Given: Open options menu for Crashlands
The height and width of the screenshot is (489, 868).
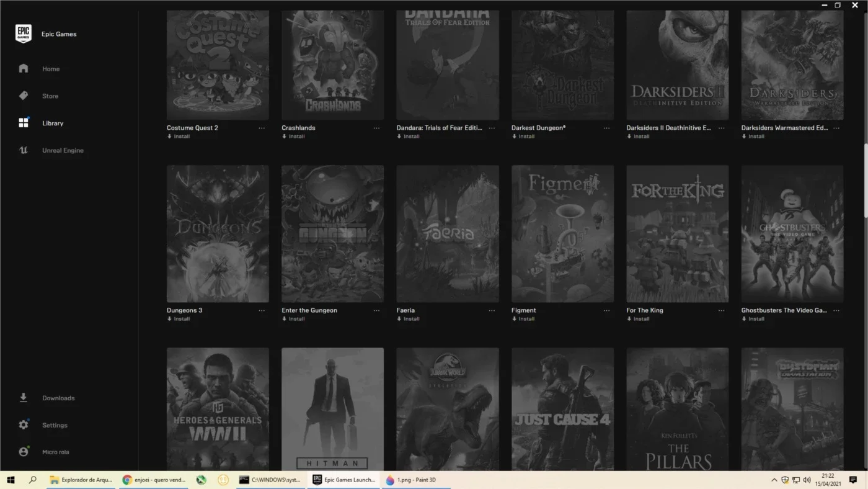Looking at the screenshot, I should pyautogui.click(x=376, y=128).
